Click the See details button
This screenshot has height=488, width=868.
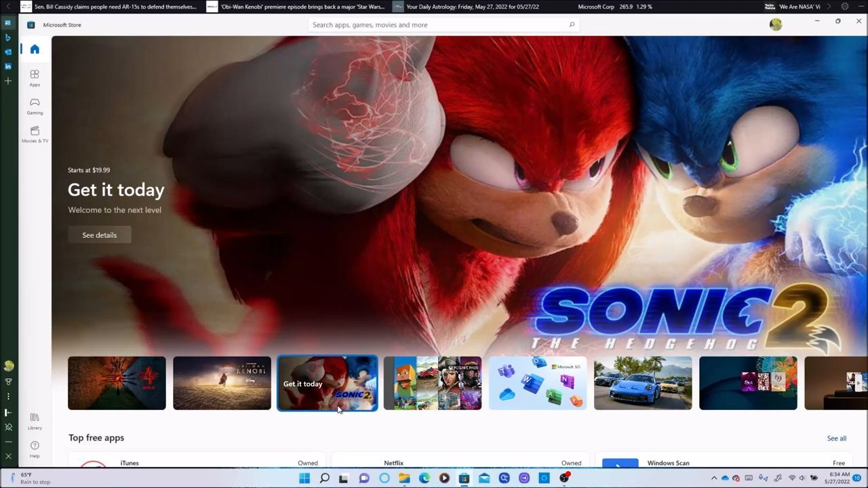click(100, 235)
